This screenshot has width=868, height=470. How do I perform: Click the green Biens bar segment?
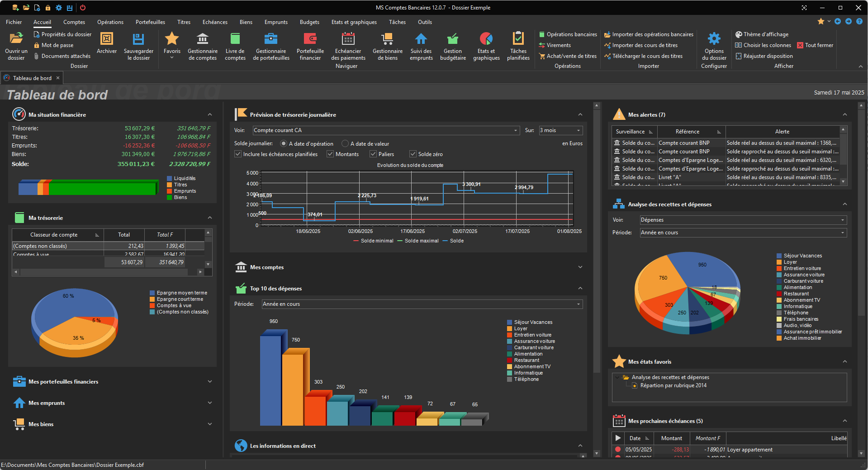102,188
